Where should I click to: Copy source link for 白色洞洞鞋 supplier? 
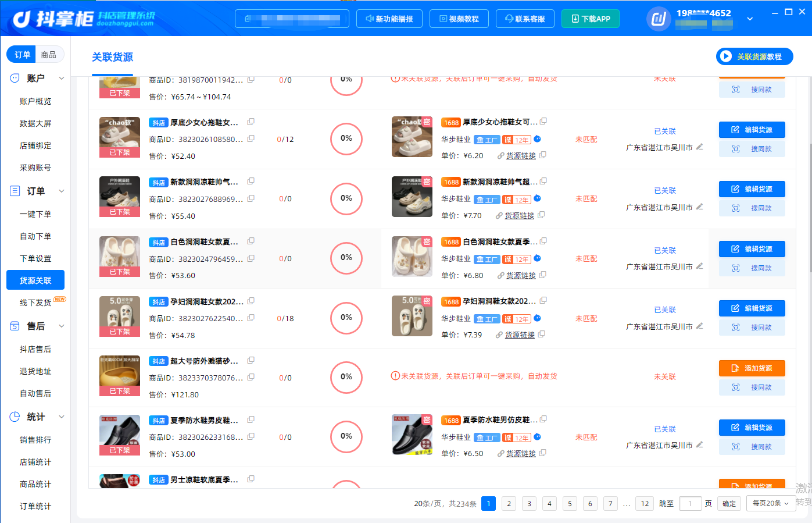[x=542, y=275]
